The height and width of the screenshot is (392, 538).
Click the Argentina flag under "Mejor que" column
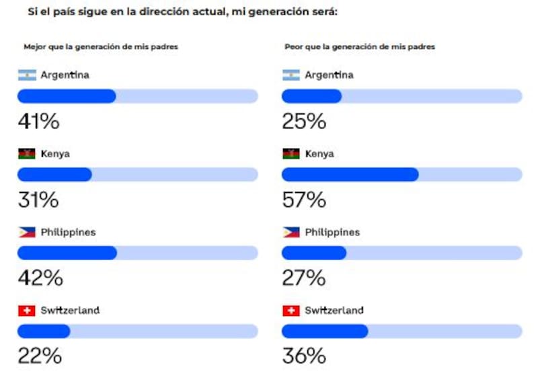click(x=26, y=75)
